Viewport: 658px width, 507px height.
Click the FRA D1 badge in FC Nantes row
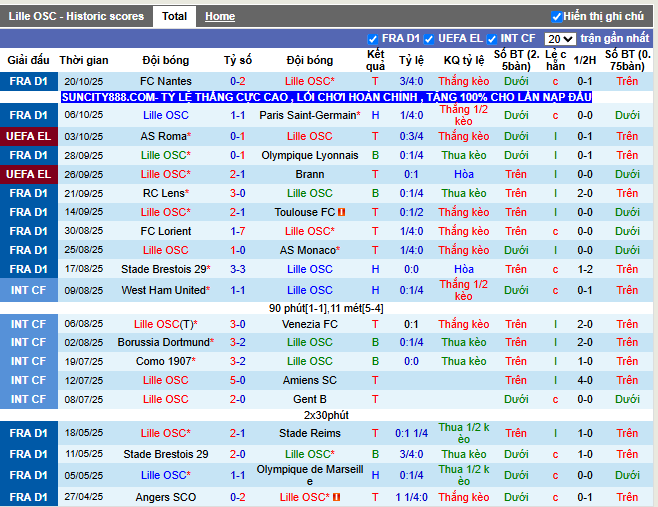(x=27, y=81)
